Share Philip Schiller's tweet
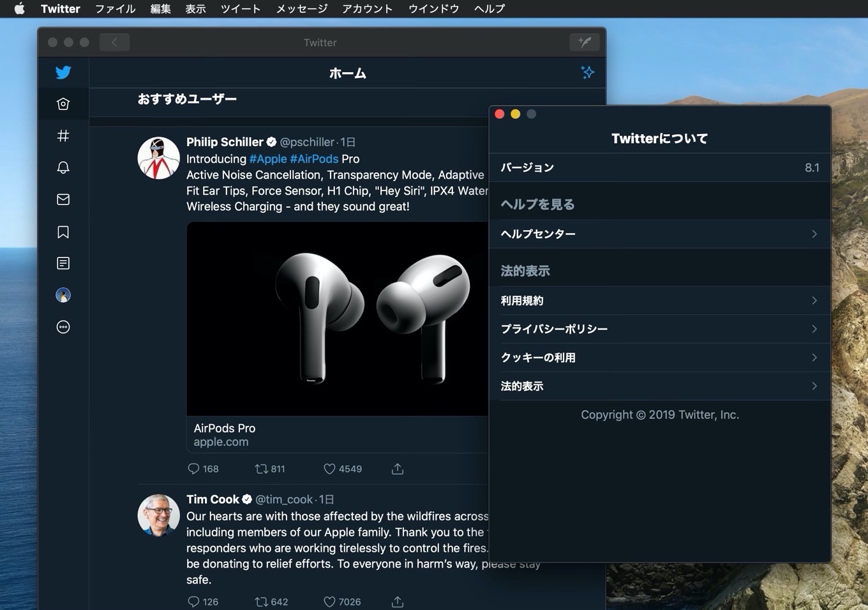This screenshot has width=868, height=610. 398,469
